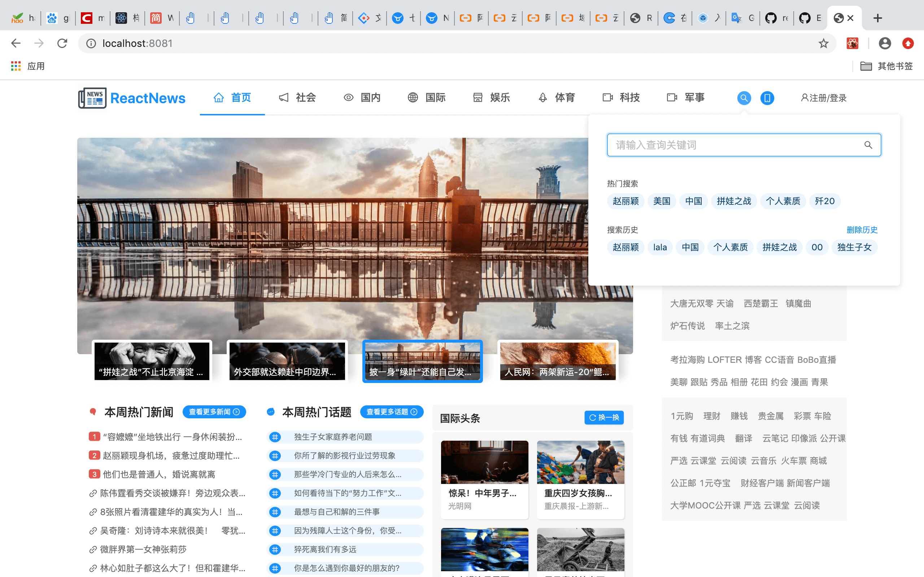
Task: Click the 注册/登录 link
Action: click(x=824, y=98)
